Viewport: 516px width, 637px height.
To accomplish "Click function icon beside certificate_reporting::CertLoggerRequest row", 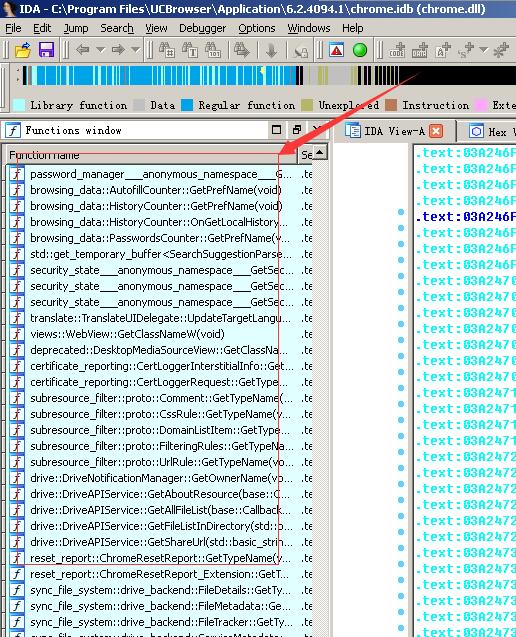I will pyautogui.click(x=17, y=382).
